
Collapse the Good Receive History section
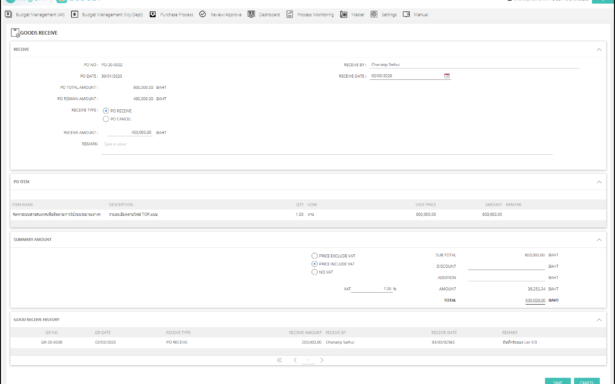click(599, 320)
